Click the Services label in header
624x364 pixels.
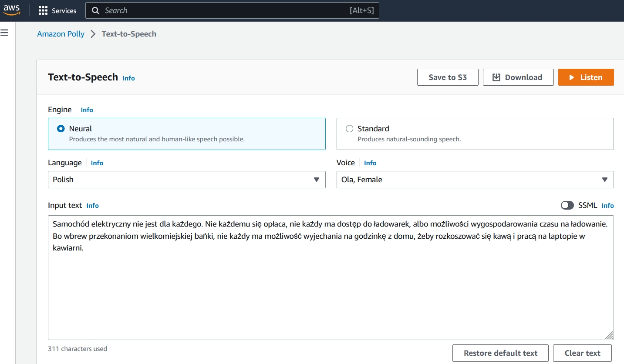click(x=64, y=11)
